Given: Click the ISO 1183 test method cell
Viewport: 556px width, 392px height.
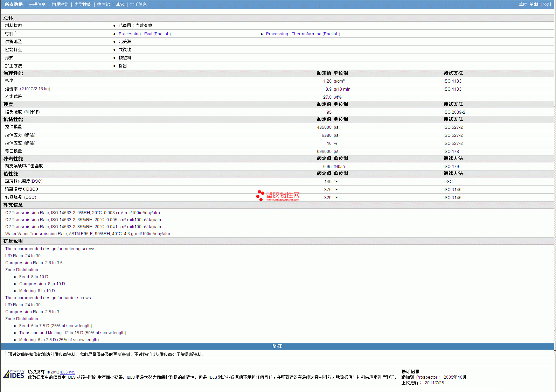Looking at the screenshot, I should [x=452, y=81].
